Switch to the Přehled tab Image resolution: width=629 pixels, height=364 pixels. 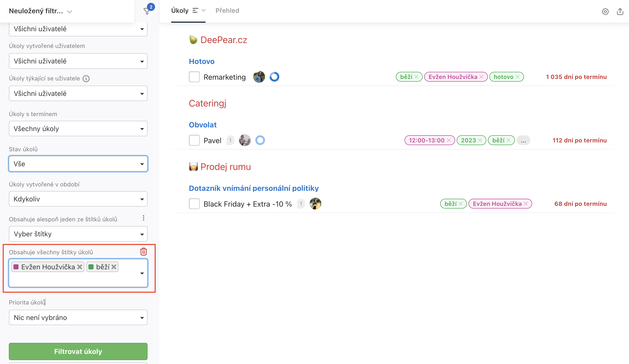pyautogui.click(x=227, y=11)
